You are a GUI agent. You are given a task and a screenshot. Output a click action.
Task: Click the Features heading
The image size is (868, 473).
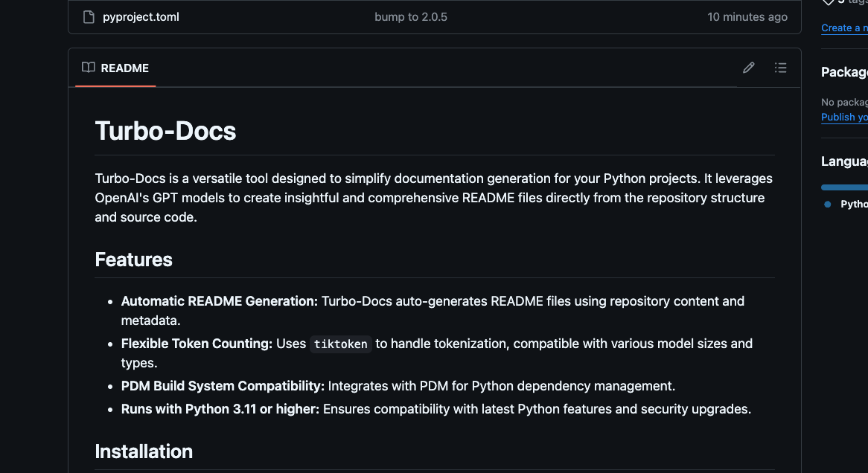point(133,260)
